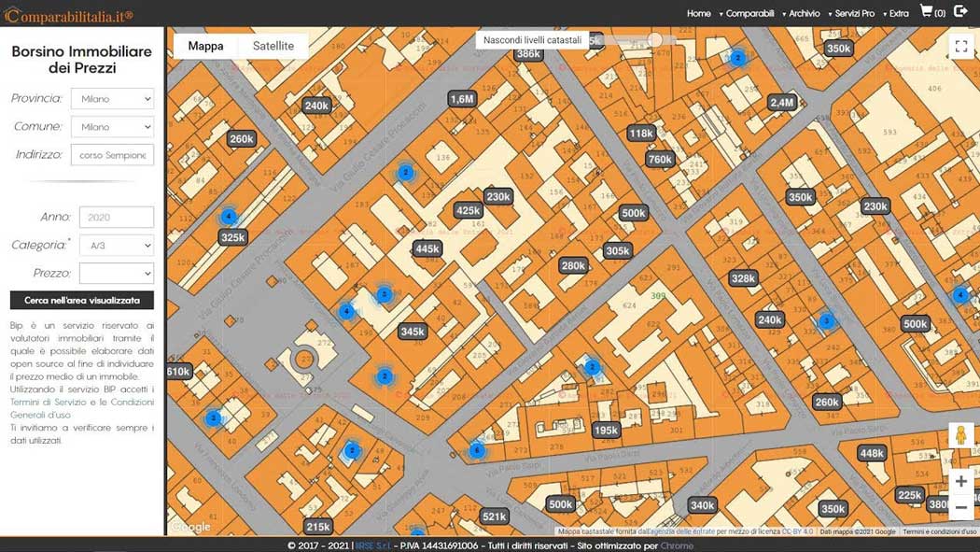Click the 2,4M price marker
This screenshot has width=980, height=552.
click(781, 102)
